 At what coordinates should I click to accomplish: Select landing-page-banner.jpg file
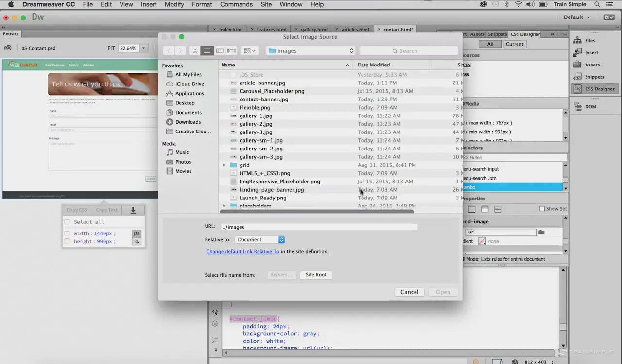(272, 190)
